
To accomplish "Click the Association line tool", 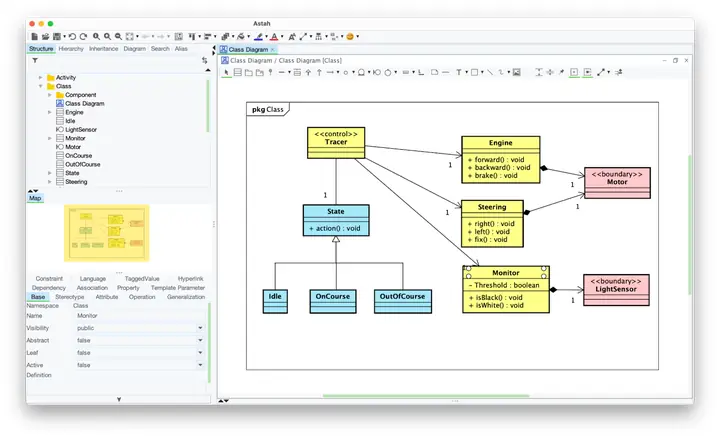I will pos(281,72).
